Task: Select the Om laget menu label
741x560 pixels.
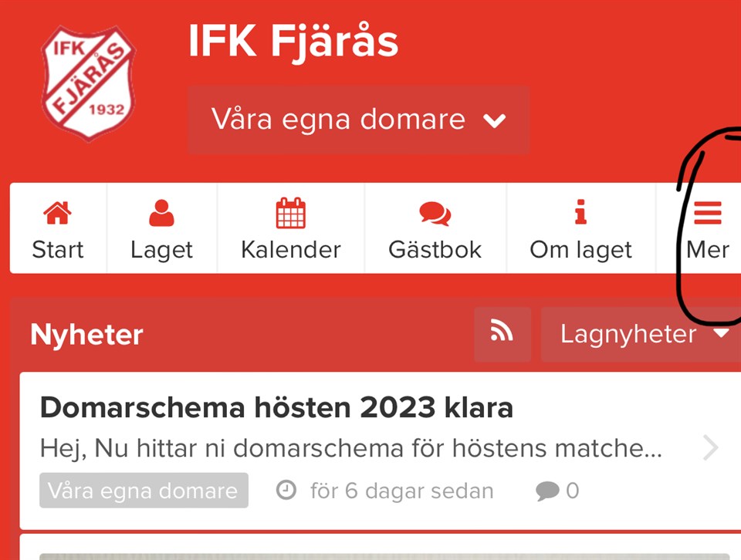Action: 580,250
